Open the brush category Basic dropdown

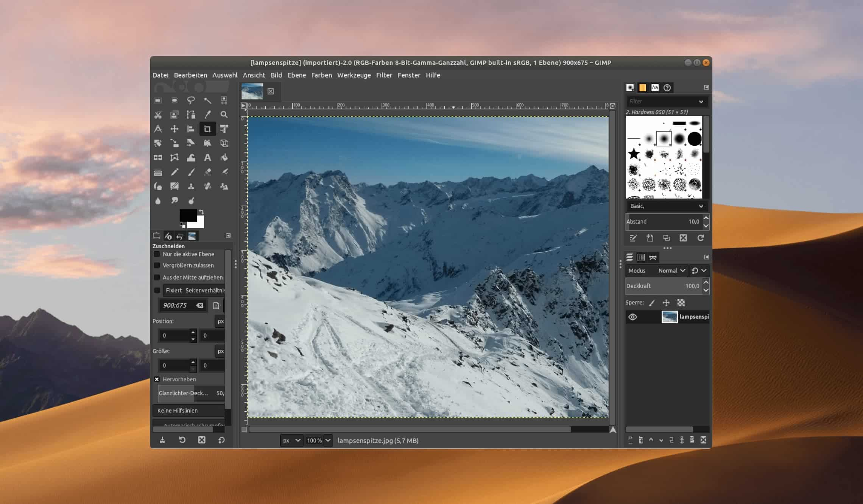[x=664, y=206]
